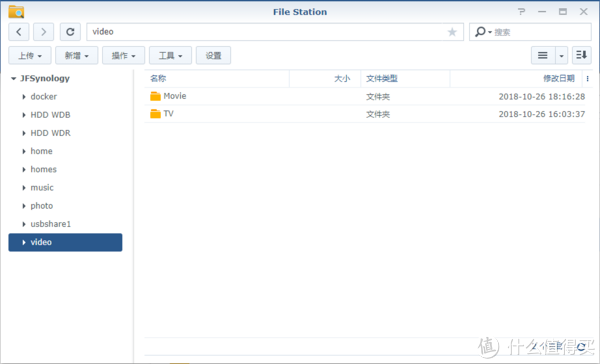This screenshot has width=600, height=364.
Task: Click the back navigation arrow
Action: tap(19, 32)
